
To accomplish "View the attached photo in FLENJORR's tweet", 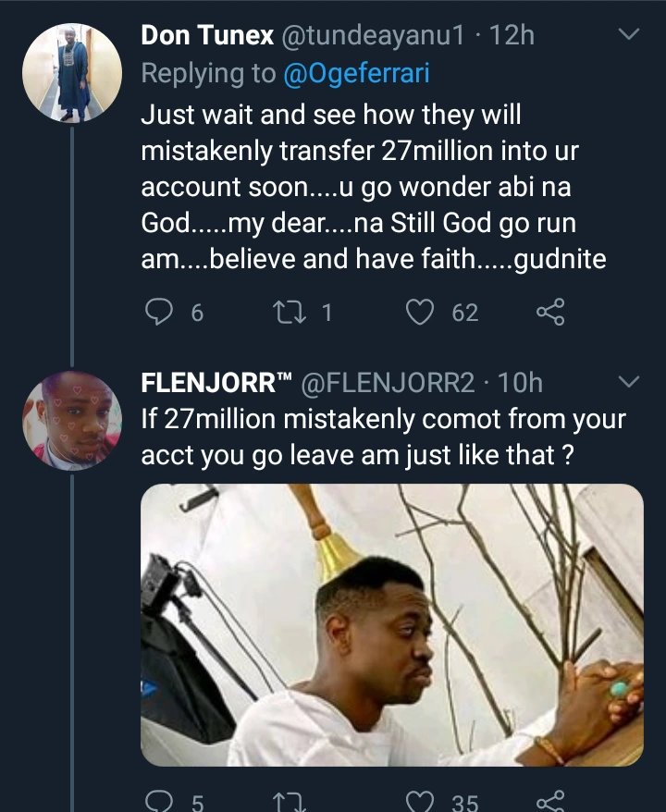I will [392, 624].
